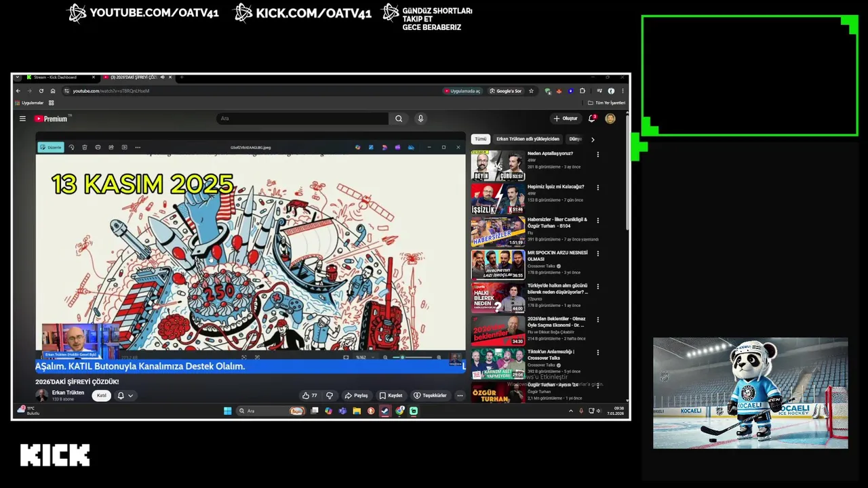Image resolution: width=868 pixels, height=488 pixels.
Task: Open options menu for Habersizler video
Action: coord(598,220)
